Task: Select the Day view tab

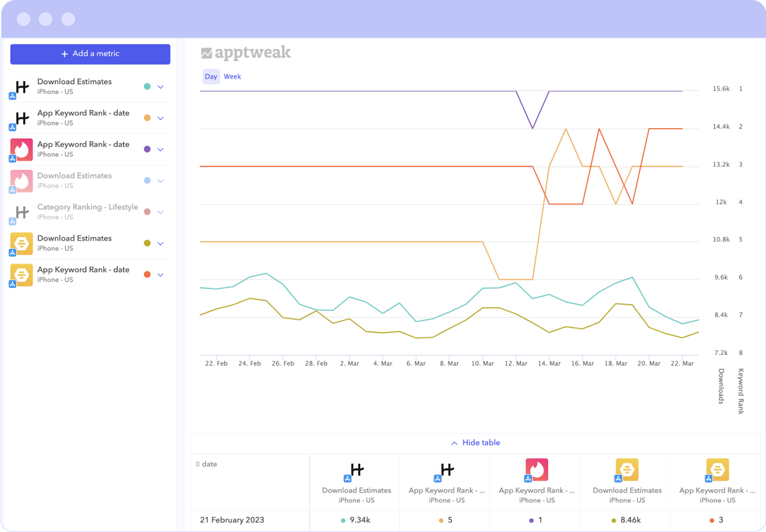Action: point(211,77)
